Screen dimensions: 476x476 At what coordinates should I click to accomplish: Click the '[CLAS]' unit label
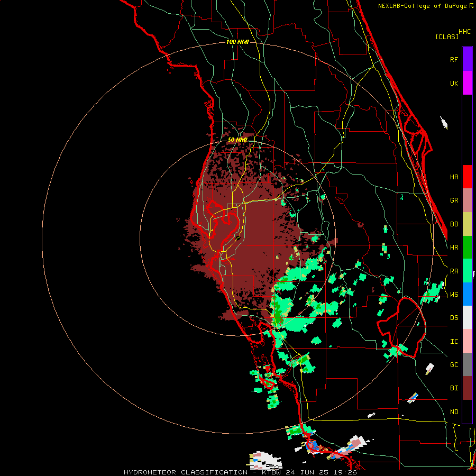447,36
